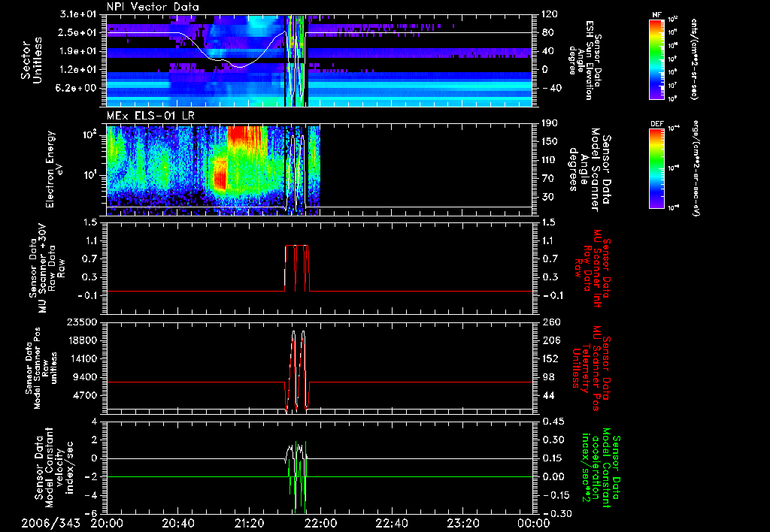Click the "NPI Vector Data" panel title
The image size is (770, 532).
tap(153, 7)
